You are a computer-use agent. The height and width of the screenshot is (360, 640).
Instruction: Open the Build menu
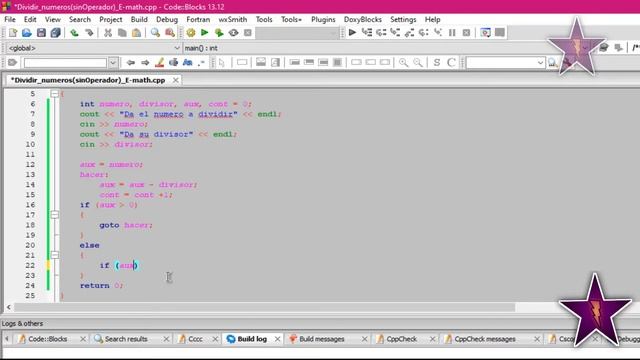(139, 20)
